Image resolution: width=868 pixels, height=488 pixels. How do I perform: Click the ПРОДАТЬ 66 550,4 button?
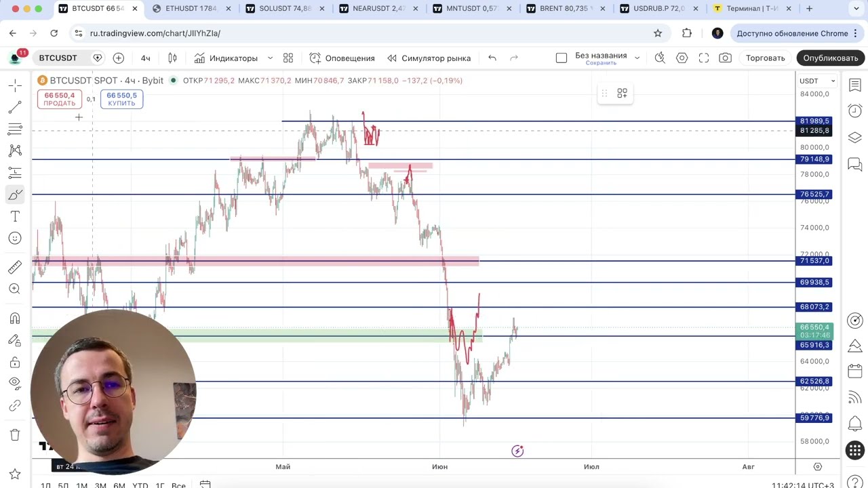coord(60,99)
